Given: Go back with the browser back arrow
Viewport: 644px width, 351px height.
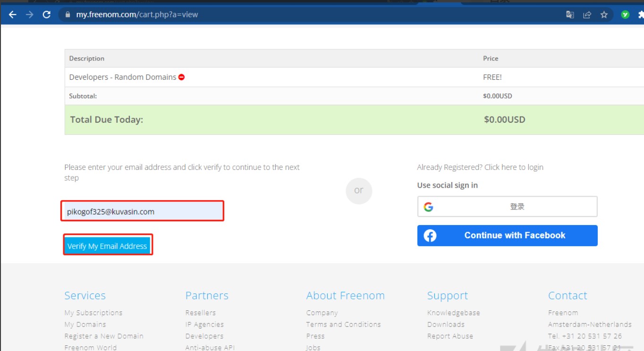Looking at the screenshot, I should [x=13, y=15].
